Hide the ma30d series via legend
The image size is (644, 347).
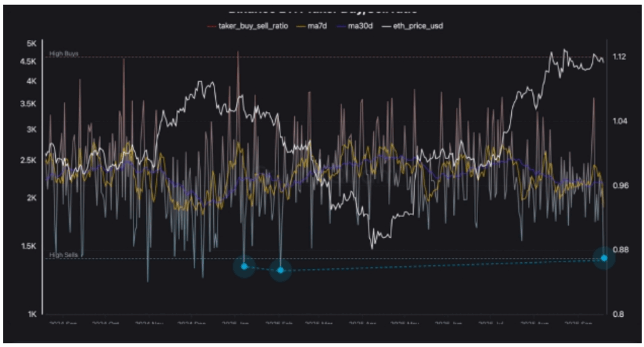[x=355, y=26]
